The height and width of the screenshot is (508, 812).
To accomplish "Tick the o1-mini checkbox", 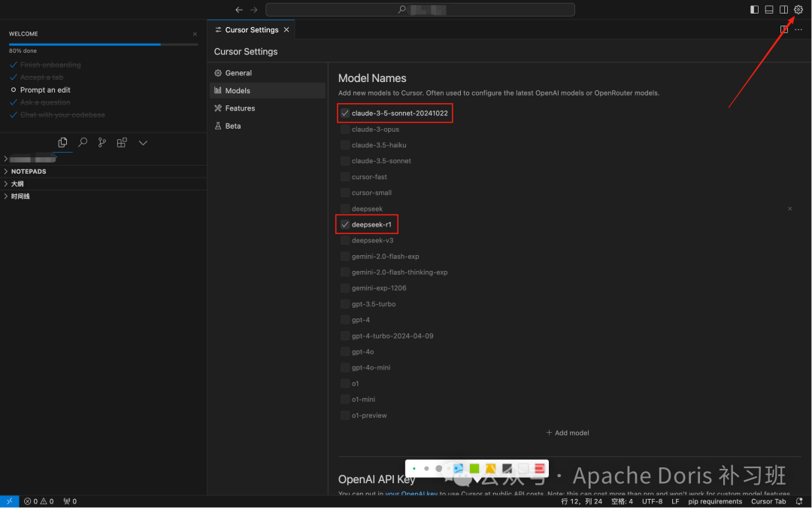I will click(345, 399).
